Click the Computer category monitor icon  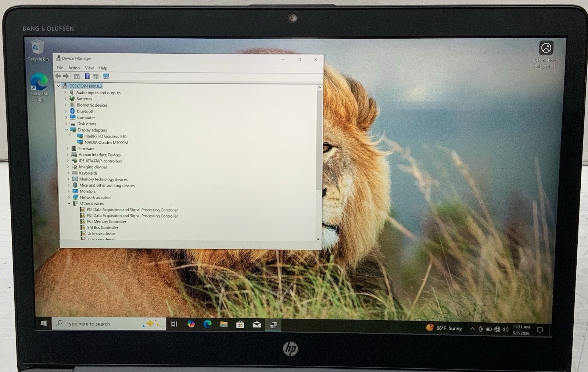tap(73, 117)
